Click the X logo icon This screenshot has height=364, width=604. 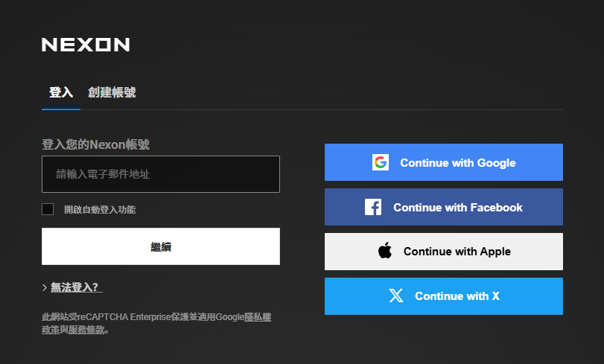pos(396,296)
